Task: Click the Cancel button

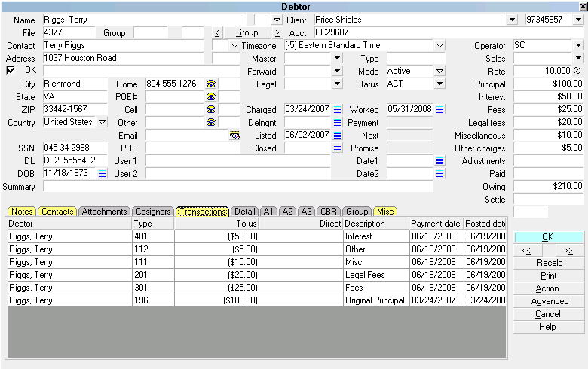Action: click(x=548, y=314)
